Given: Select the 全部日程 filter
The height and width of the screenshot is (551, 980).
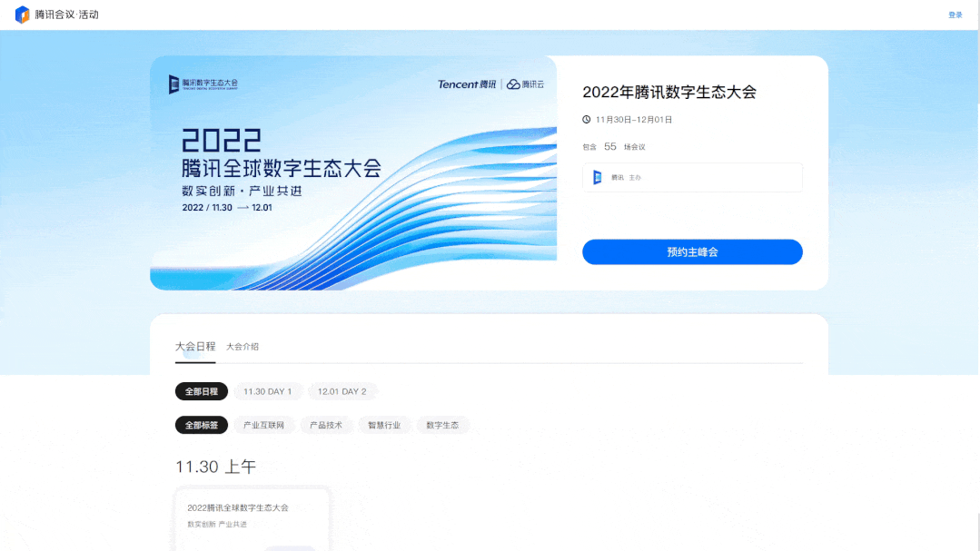Looking at the screenshot, I should 202,392.
